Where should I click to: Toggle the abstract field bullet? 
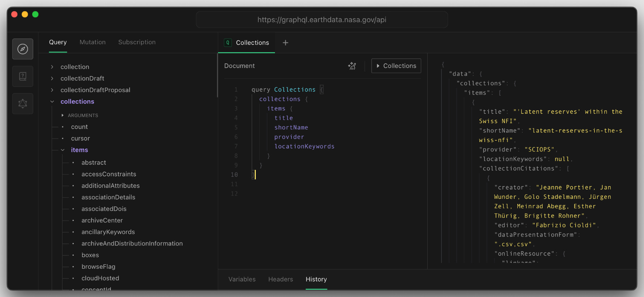coord(73,163)
